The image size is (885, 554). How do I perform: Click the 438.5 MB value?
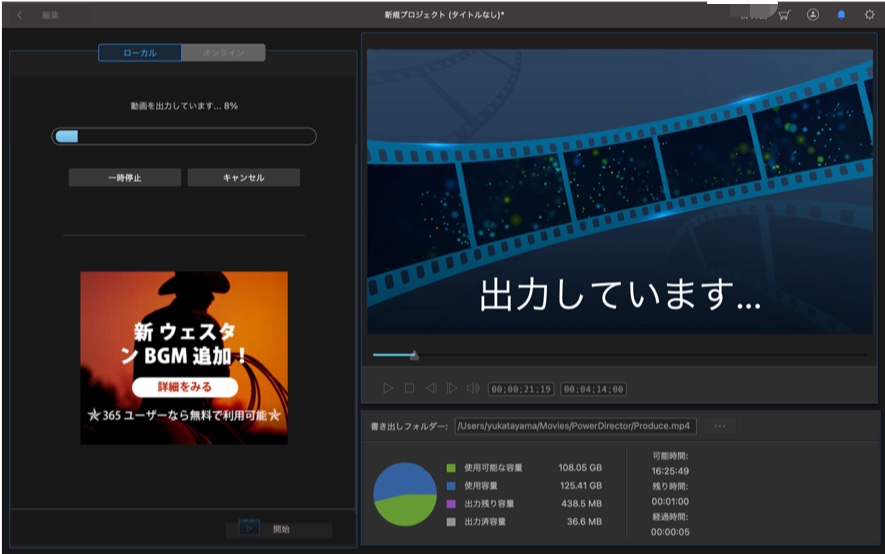click(x=581, y=504)
